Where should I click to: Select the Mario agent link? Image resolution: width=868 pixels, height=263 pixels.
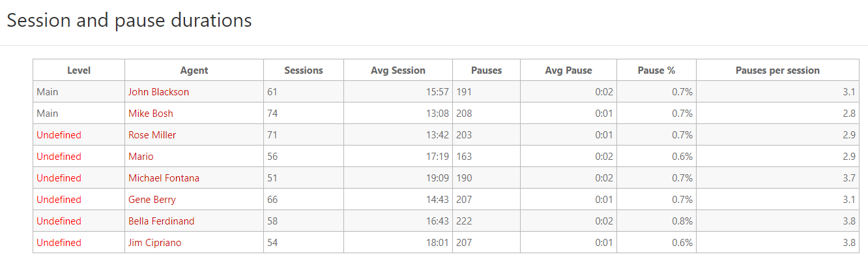pos(141,157)
